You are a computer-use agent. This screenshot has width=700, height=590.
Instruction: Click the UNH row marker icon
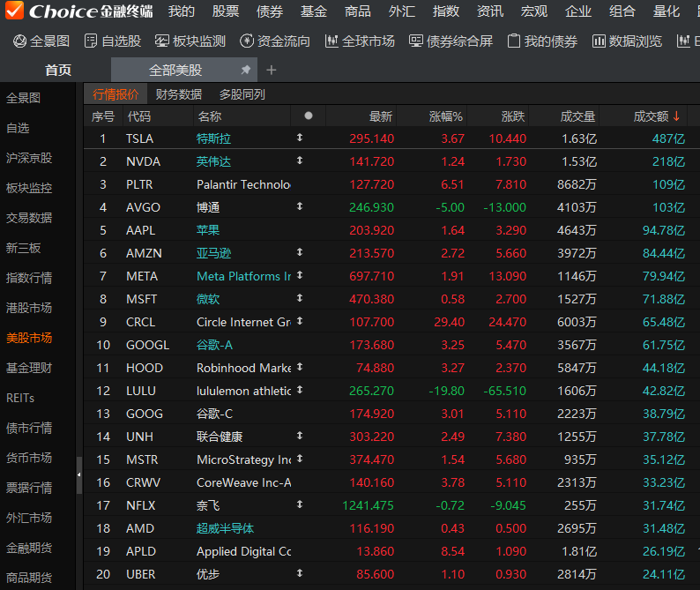point(300,436)
